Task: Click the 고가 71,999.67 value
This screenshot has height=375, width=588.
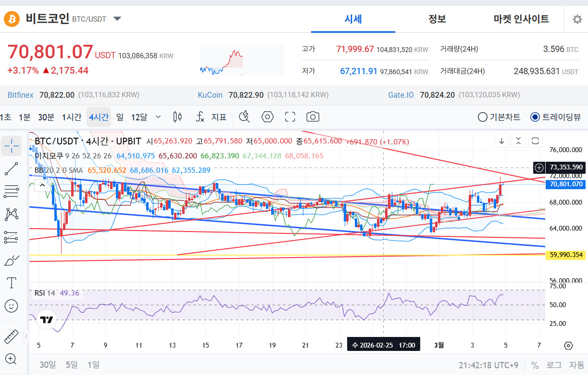Action: pyautogui.click(x=355, y=49)
